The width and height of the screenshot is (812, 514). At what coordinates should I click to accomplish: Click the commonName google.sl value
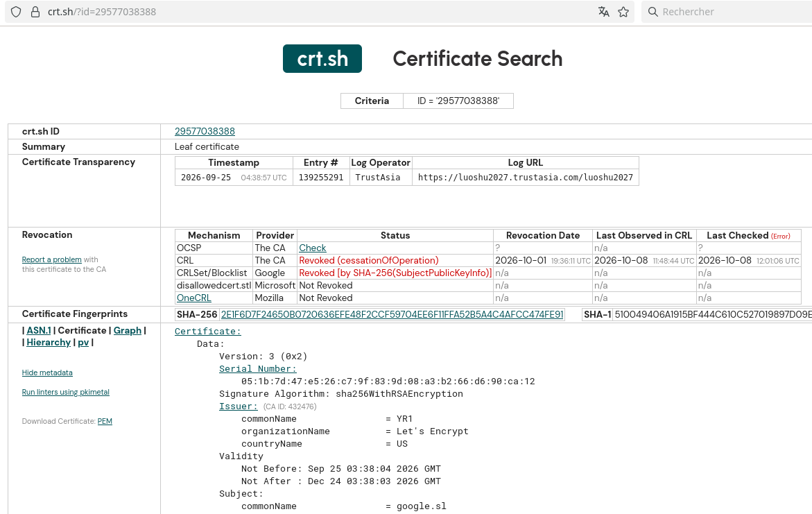(x=422, y=506)
